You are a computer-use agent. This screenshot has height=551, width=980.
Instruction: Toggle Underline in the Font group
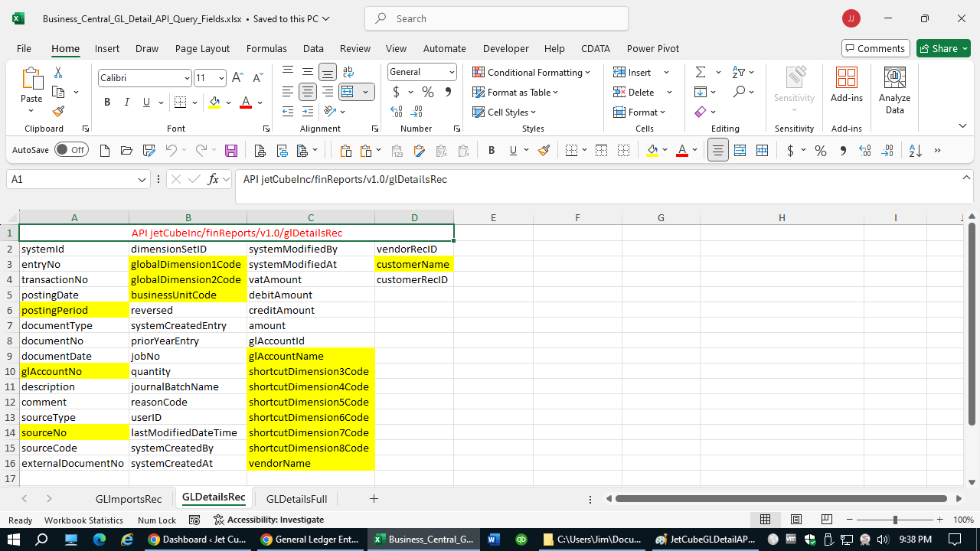point(146,103)
